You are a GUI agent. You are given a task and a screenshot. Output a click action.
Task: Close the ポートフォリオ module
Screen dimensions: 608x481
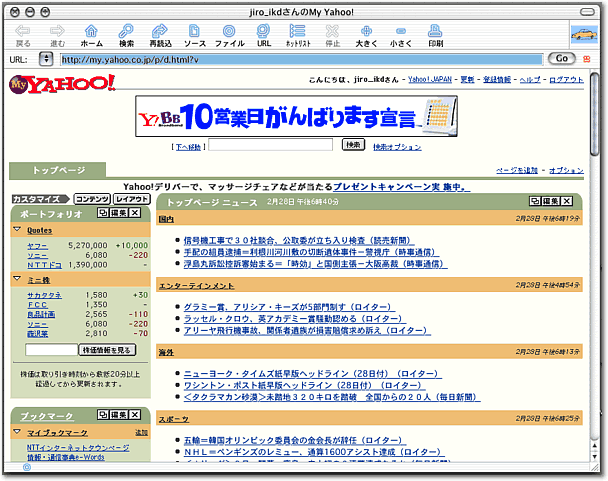pos(135,213)
